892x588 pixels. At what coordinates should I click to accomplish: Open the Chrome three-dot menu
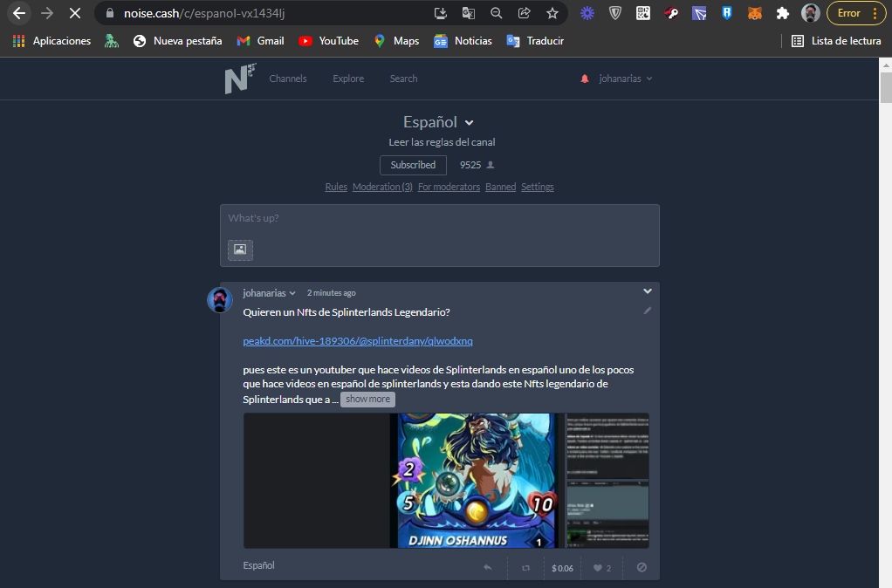coord(875,13)
